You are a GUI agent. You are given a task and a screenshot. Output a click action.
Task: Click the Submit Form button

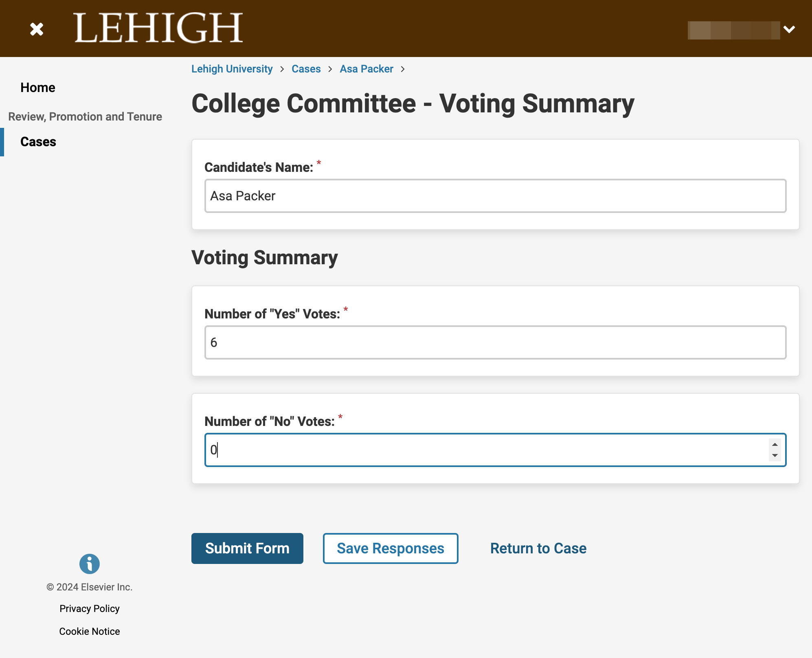tap(247, 548)
